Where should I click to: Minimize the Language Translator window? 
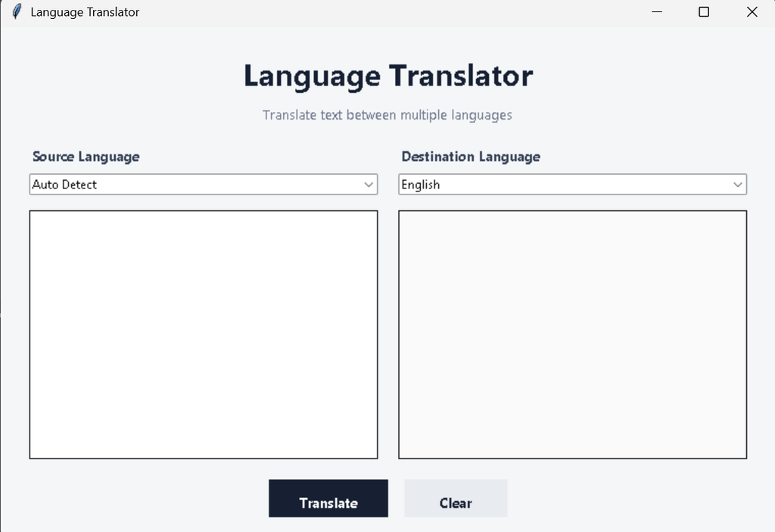point(657,12)
